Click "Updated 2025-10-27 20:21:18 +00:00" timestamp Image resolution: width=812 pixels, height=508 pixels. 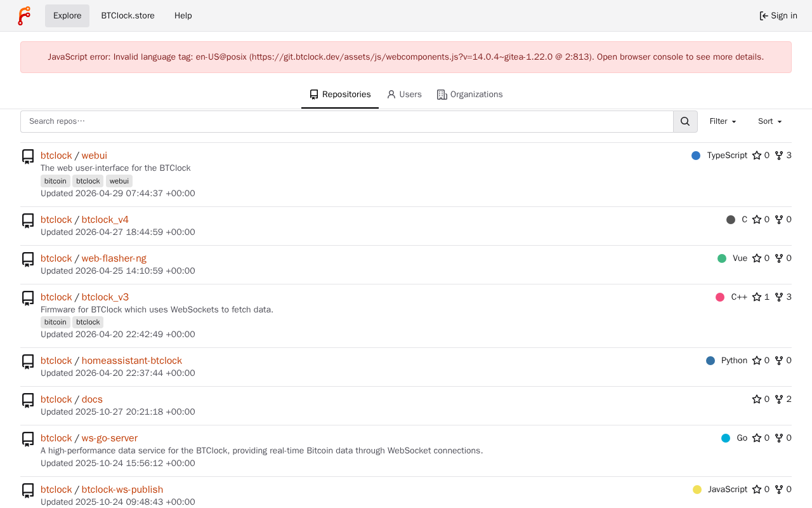coord(118,412)
